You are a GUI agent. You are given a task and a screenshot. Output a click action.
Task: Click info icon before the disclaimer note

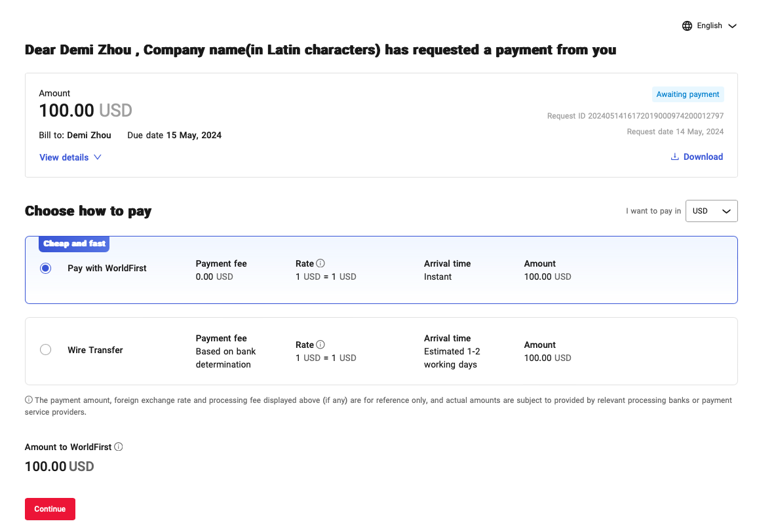point(29,400)
